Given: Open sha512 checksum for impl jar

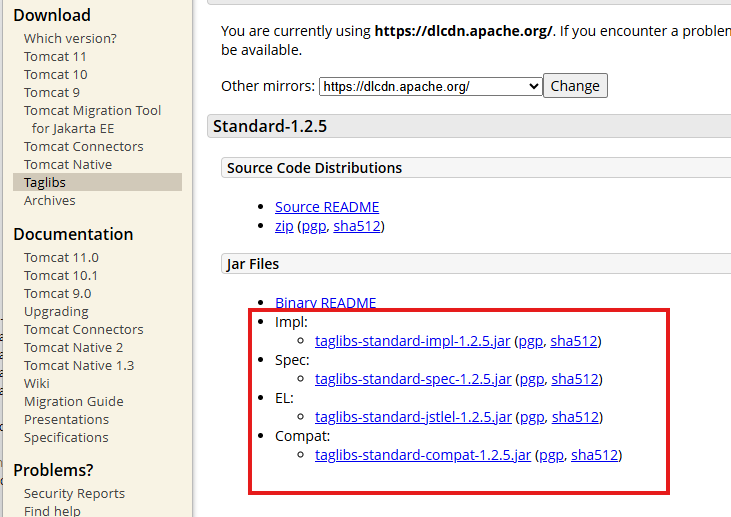Looking at the screenshot, I should pos(574,341).
